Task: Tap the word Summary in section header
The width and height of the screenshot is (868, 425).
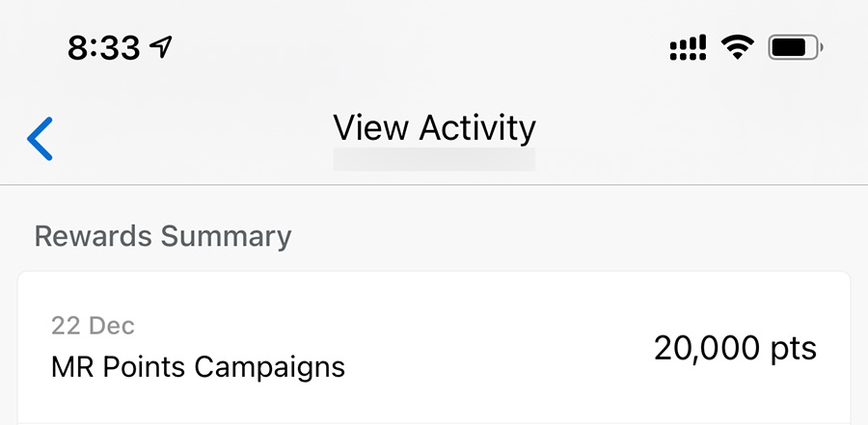Action: [226, 237]
